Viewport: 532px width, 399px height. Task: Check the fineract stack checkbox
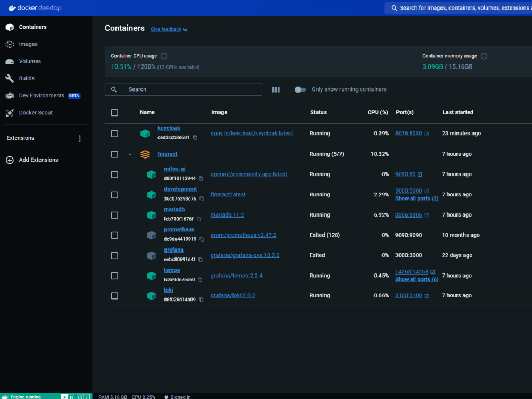(115, 154)
